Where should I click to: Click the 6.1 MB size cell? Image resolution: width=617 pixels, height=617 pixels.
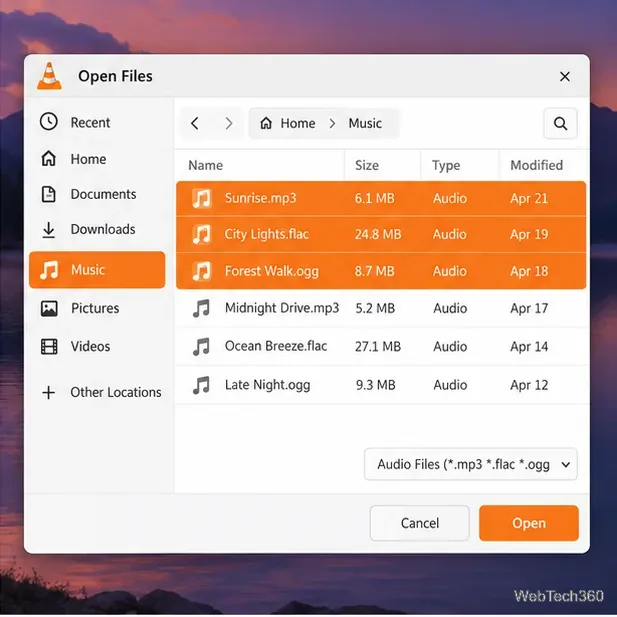click(374, 198)
